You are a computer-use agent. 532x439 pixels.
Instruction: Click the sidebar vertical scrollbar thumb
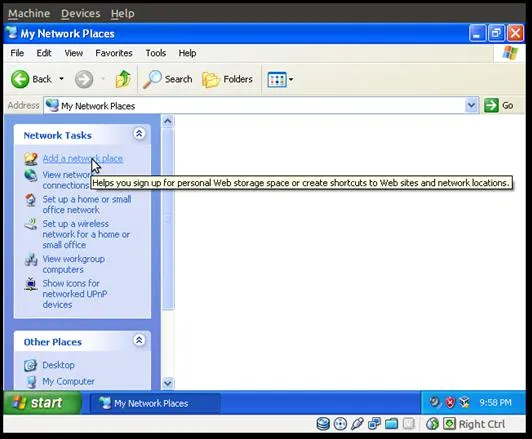[168, 220]
